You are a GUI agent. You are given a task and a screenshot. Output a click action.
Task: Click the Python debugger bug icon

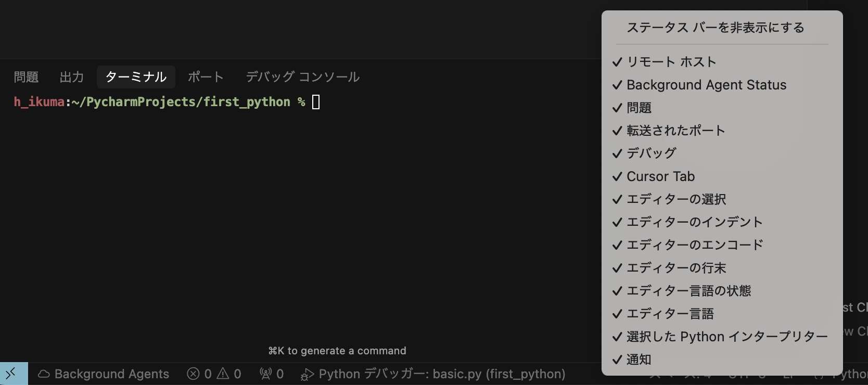(x=307, y=374)
